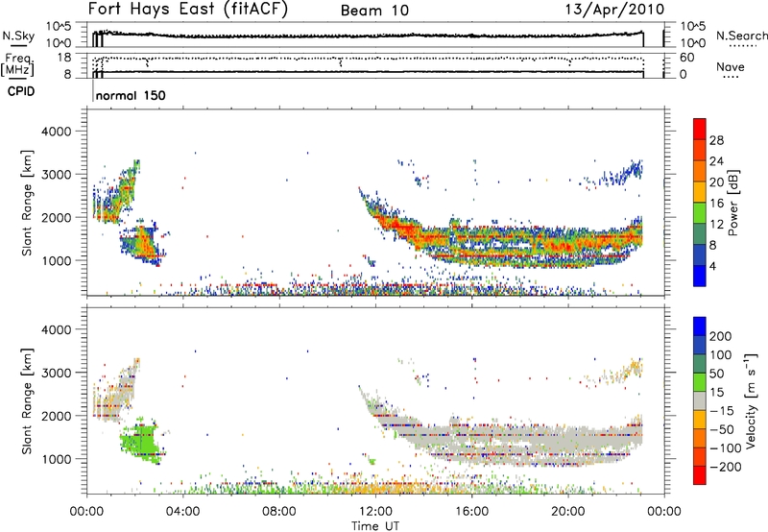Click the 'normal 150' CPID text
This screenshot has height=532, width=768.
[x=131, y=95]
